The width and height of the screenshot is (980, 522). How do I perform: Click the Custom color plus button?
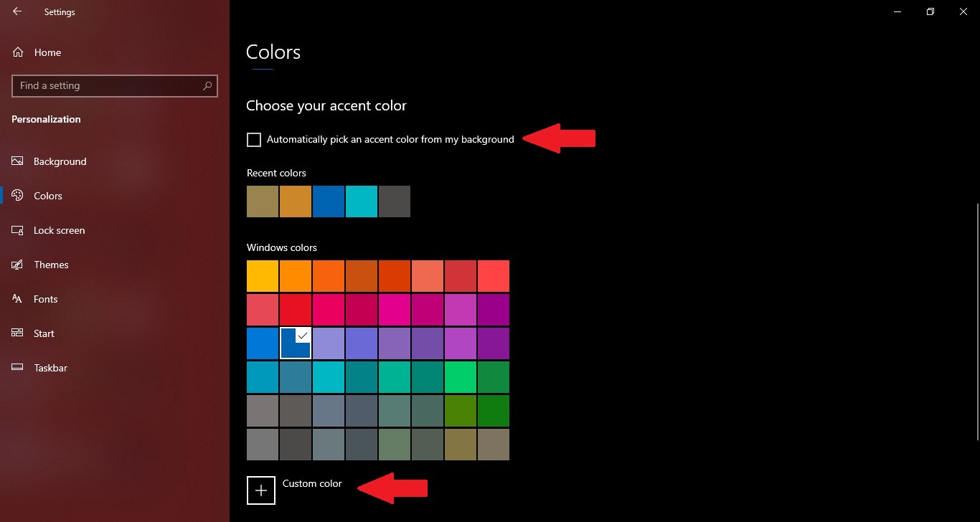[x=261, y=490]
